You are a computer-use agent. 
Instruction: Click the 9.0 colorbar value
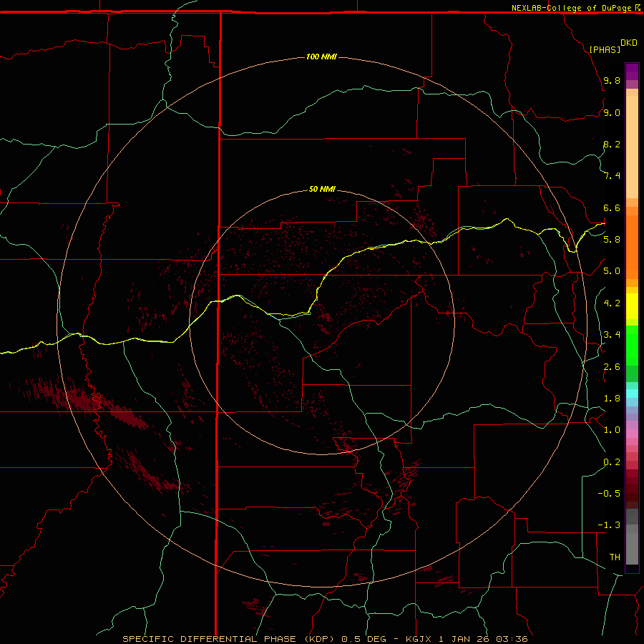click(x=612, y=112)
